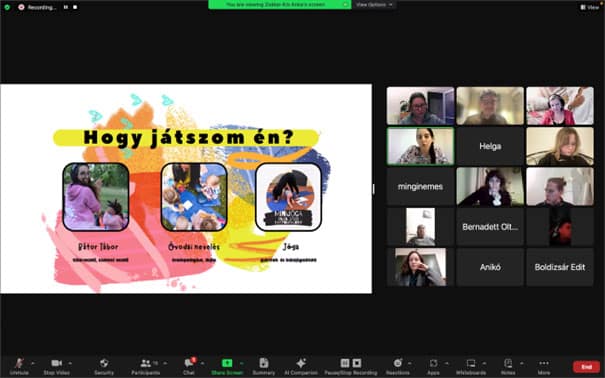605x378 pixels.
Task: Click the 'Bátor Tábor' caption text
Action: coord(98,246)
